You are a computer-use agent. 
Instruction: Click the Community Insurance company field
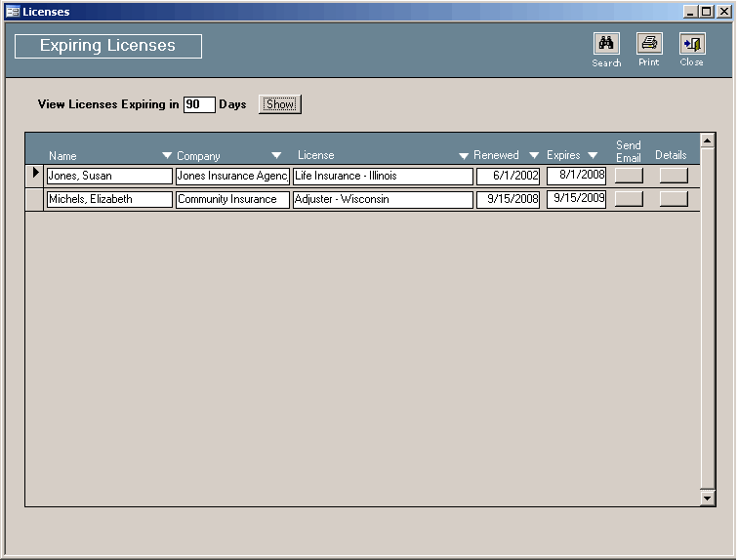pyautogui.click(x=232, y=199)
